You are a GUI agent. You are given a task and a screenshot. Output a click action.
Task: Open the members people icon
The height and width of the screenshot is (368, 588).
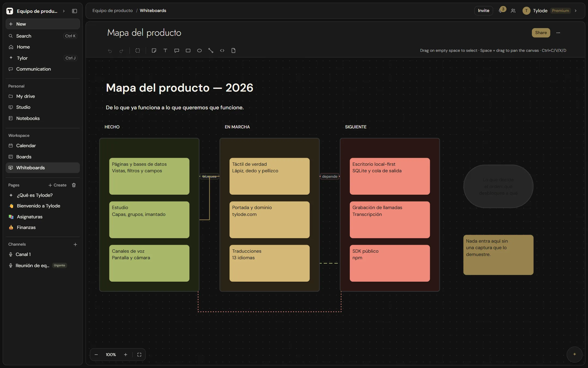click(x=513, y=11)
